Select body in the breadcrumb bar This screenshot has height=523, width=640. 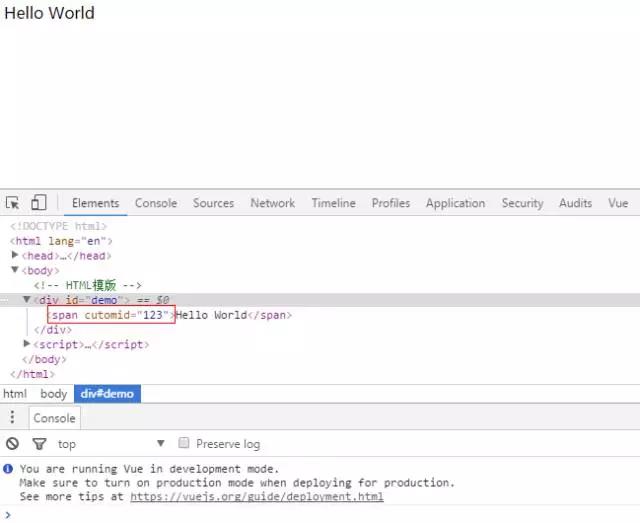53,394
